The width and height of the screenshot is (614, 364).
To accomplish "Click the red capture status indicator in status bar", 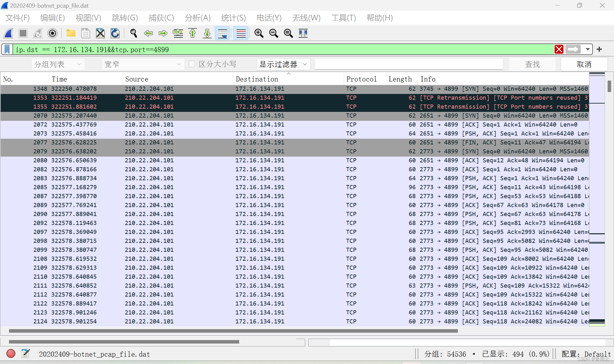I will click(x=11, y=353).
